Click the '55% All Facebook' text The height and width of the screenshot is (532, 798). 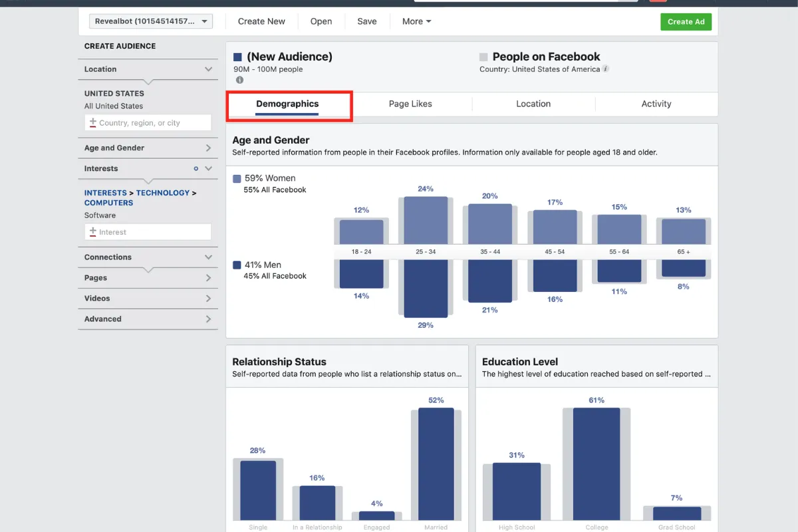(x=275, y=190)
